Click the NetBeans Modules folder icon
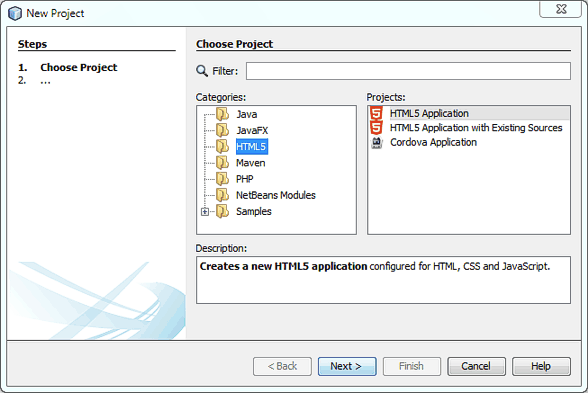 click(x=222, y=195)
